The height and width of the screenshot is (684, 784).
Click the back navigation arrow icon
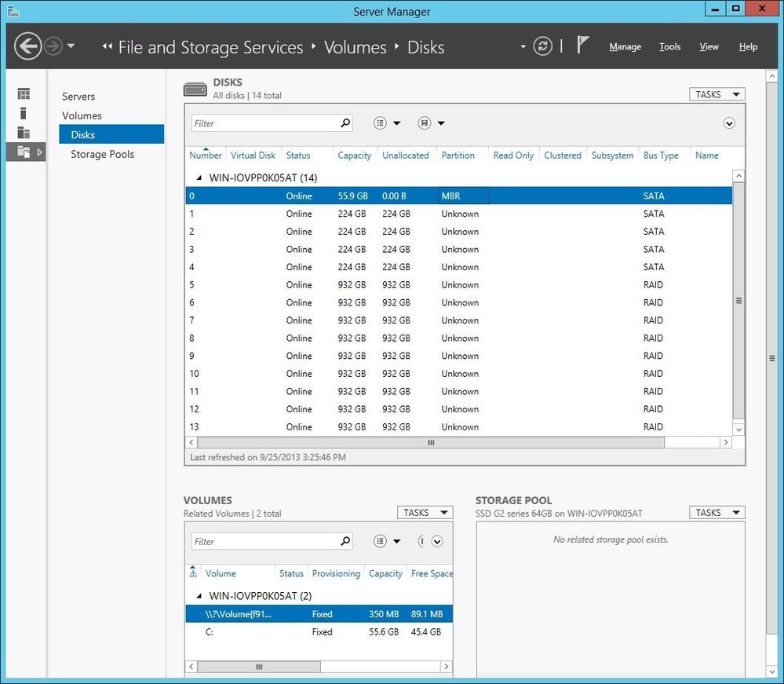point(27,46)
